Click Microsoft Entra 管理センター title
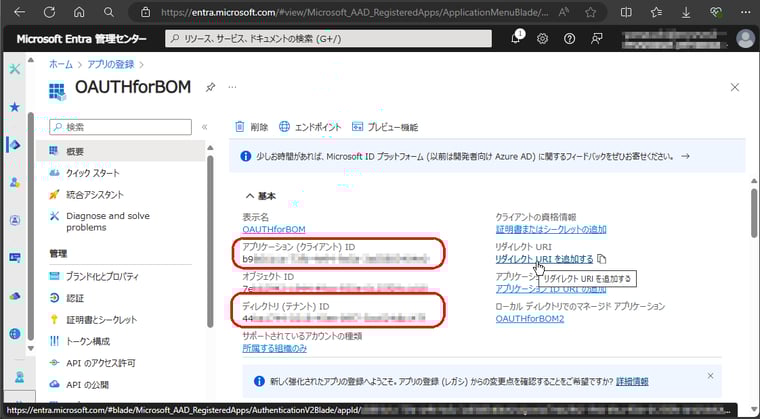The height and width of the screenshot is (419, 760). pyautogui.click(x=81, y=39)
